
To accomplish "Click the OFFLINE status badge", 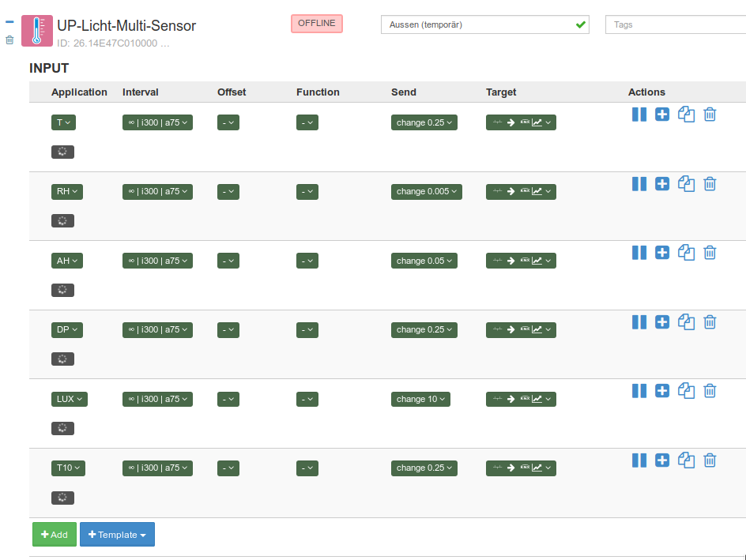I will tap(317, 23).
